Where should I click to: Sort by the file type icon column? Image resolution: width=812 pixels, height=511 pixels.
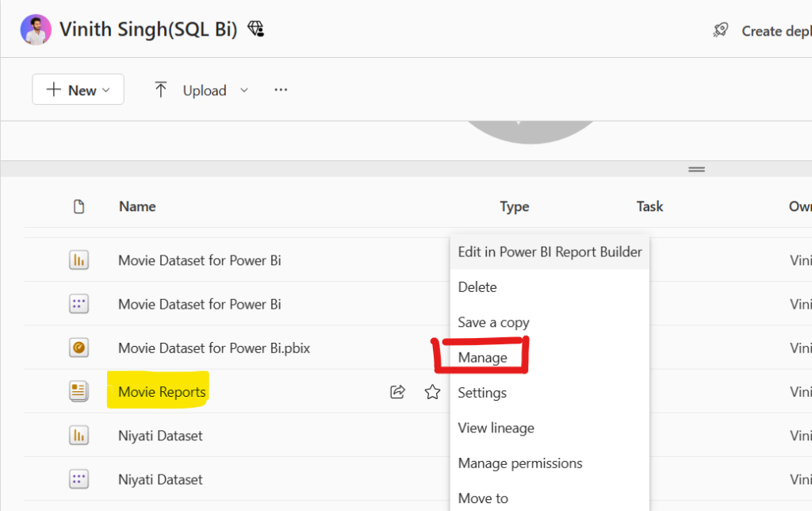(79, 207)
